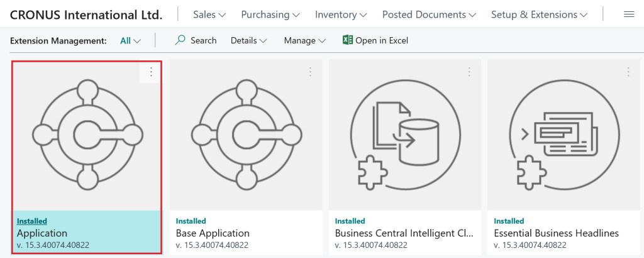Open three-dot menu on Application tile
Image resolution: width=644 pixels, height=258 pixels.
point(151,72)
